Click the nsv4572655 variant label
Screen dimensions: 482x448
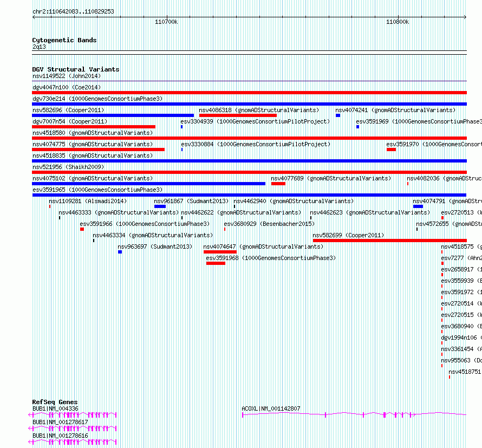coord(449,224)
